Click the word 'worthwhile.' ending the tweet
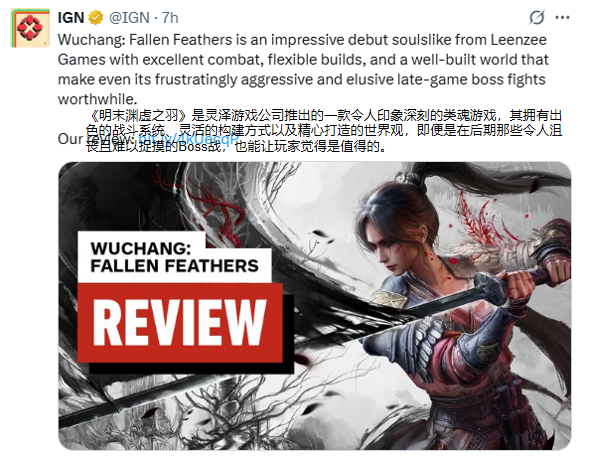 97,99
